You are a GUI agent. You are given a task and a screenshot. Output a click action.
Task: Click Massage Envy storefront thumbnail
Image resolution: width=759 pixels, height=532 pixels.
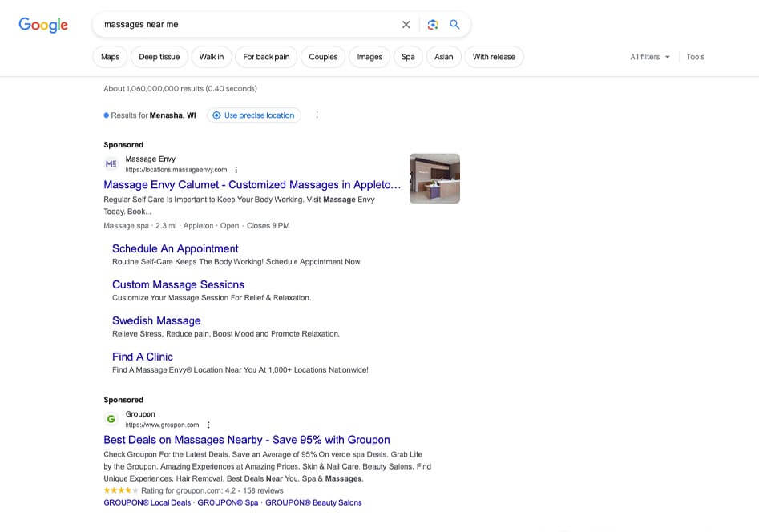tap(434, 179)
